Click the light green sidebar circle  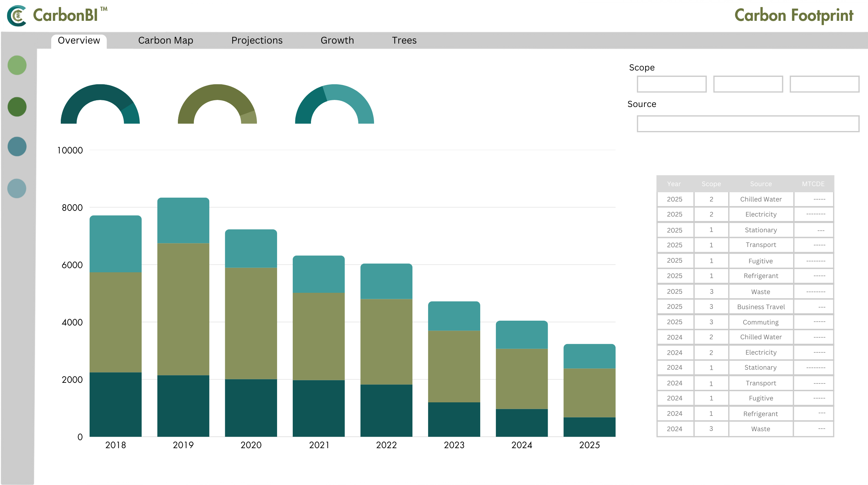(17, 65)
